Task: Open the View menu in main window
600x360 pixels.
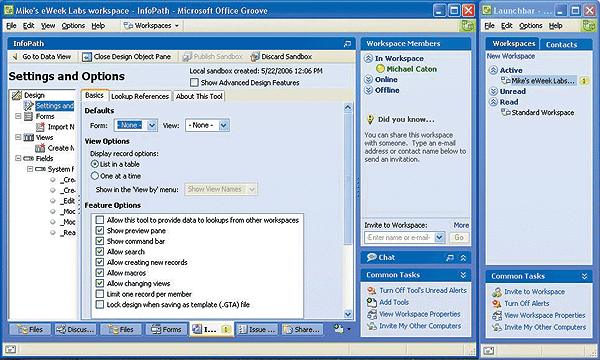Action: 48,26
